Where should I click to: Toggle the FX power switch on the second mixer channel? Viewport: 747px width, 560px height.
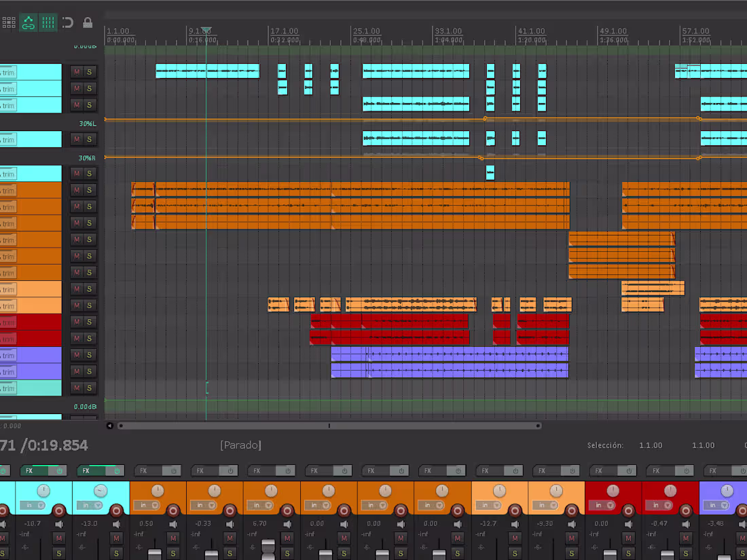pyautogui.click(x=116, y=471)
